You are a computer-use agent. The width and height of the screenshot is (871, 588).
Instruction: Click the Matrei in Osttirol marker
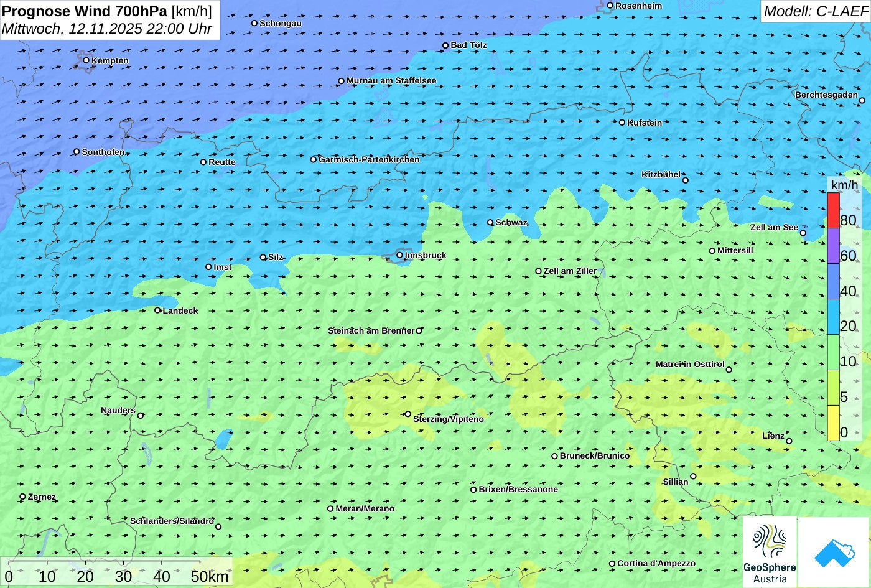click(x=729, y=370)
